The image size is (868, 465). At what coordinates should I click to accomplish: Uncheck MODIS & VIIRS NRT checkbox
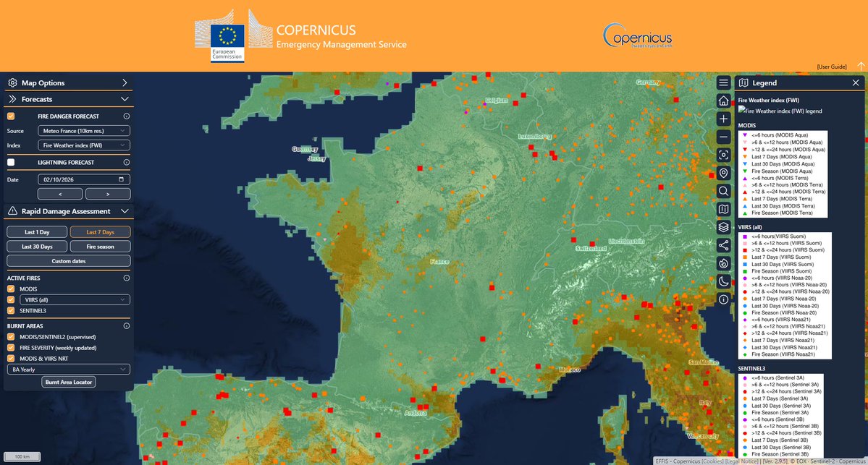point(11,358)
